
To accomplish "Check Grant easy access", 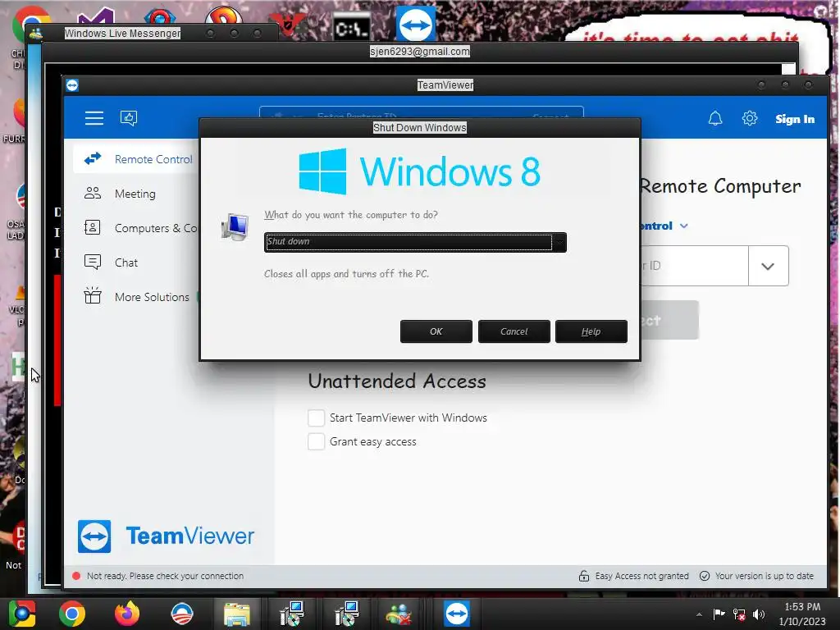I will click(x=316, y=442).
